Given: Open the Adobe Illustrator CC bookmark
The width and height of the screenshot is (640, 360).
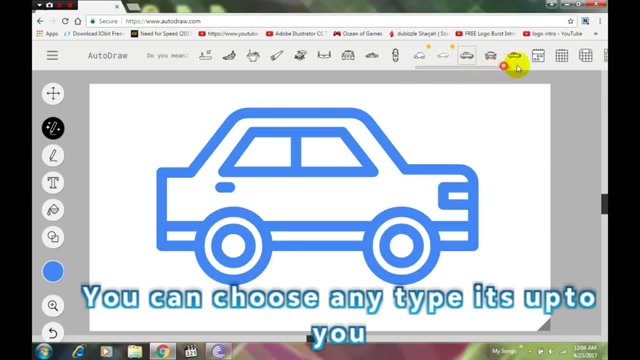Looking at the screenshot, I should point(296,34).
